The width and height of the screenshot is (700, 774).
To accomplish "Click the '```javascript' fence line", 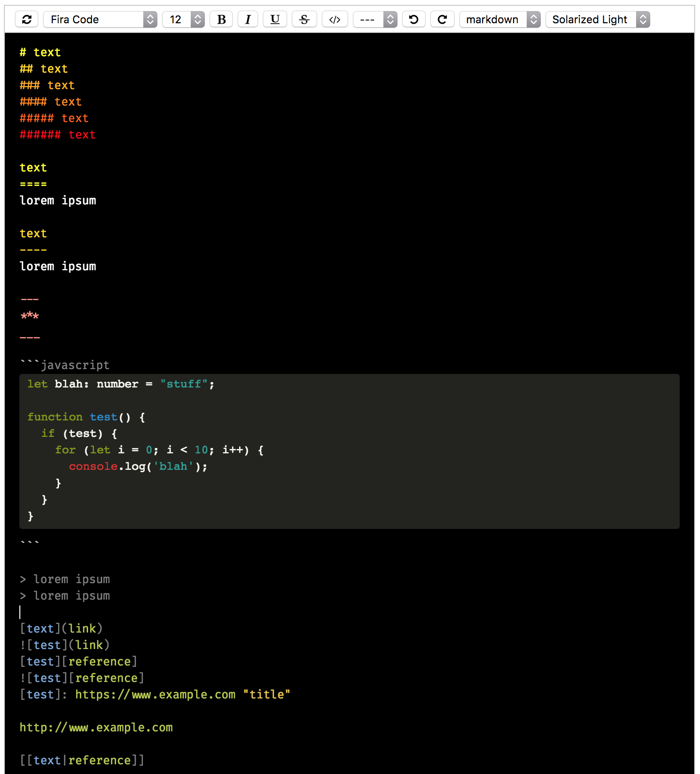I will (x=65, y=365).
